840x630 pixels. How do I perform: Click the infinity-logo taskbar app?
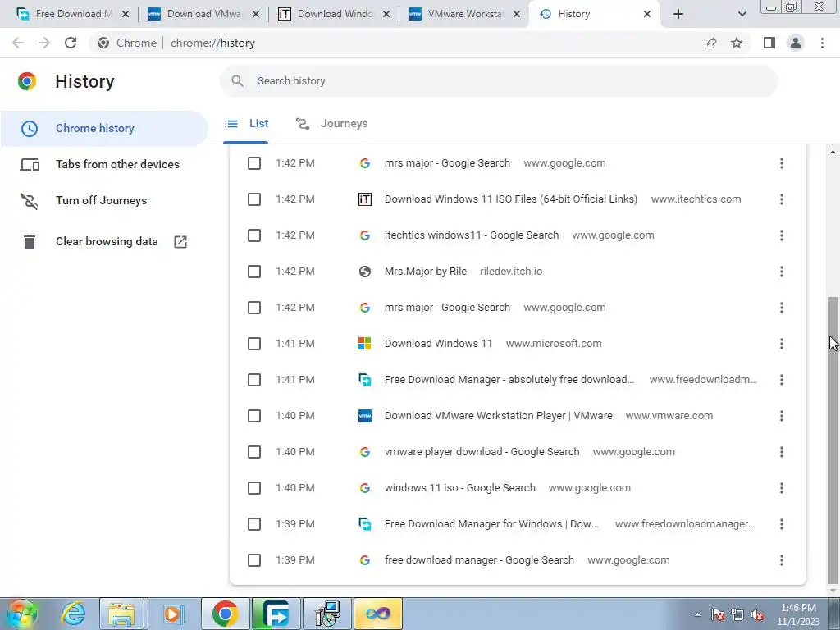point(377,614)
